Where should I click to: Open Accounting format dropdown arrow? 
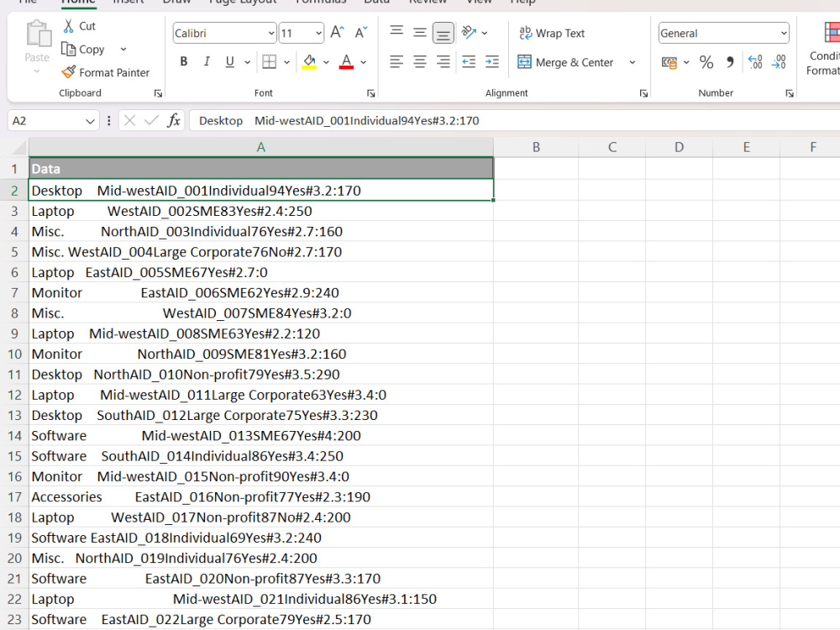tap(686, 62)
